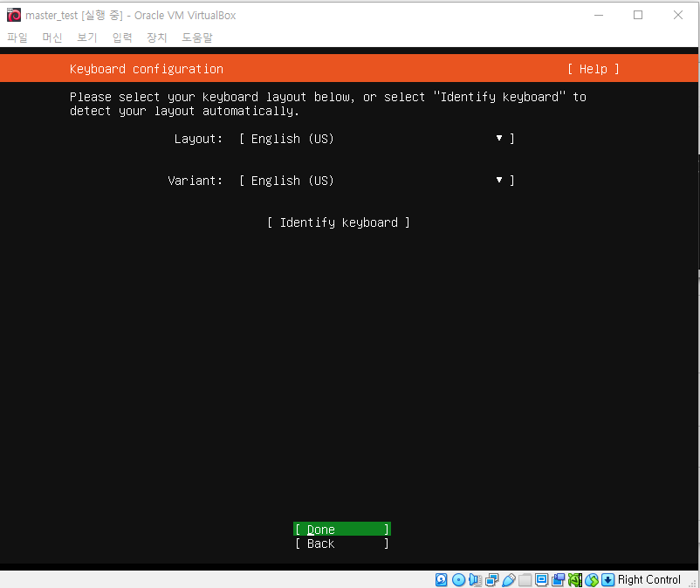This screenshot has width=700, height=588.
Task: Click the 'Layout:' label
Action: tap(198, 139)
